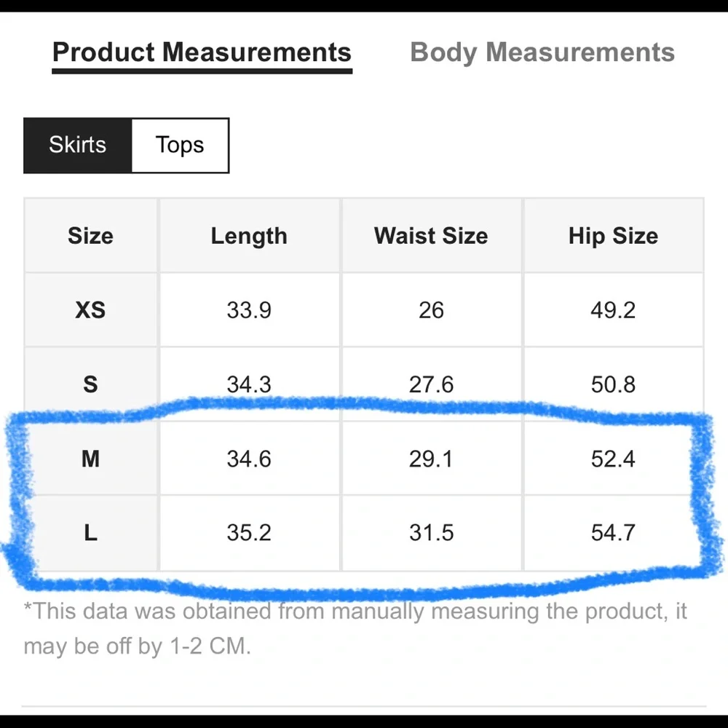Click the XS waist size value 26
Viewport: 728px width, 728px height.
[x=431, y=310]
